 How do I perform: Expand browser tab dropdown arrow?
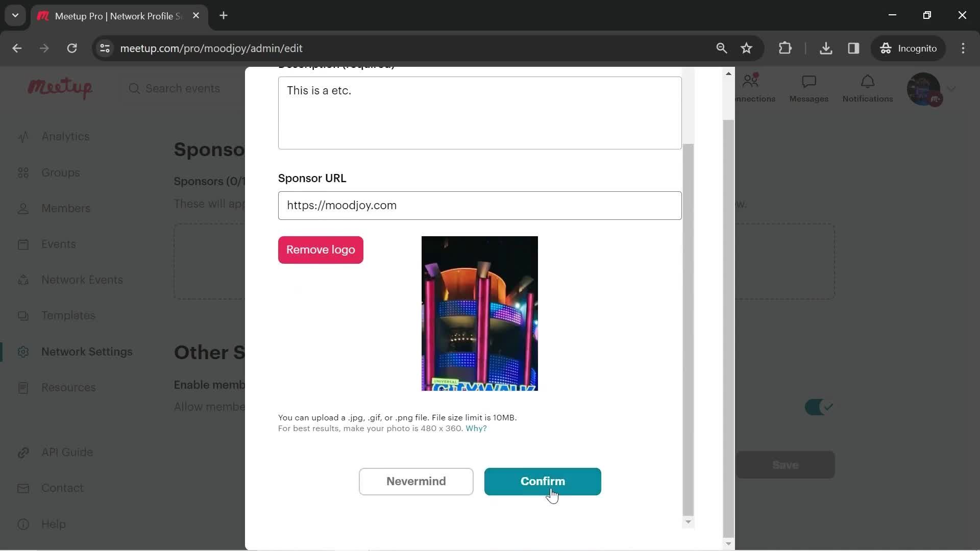15,15
